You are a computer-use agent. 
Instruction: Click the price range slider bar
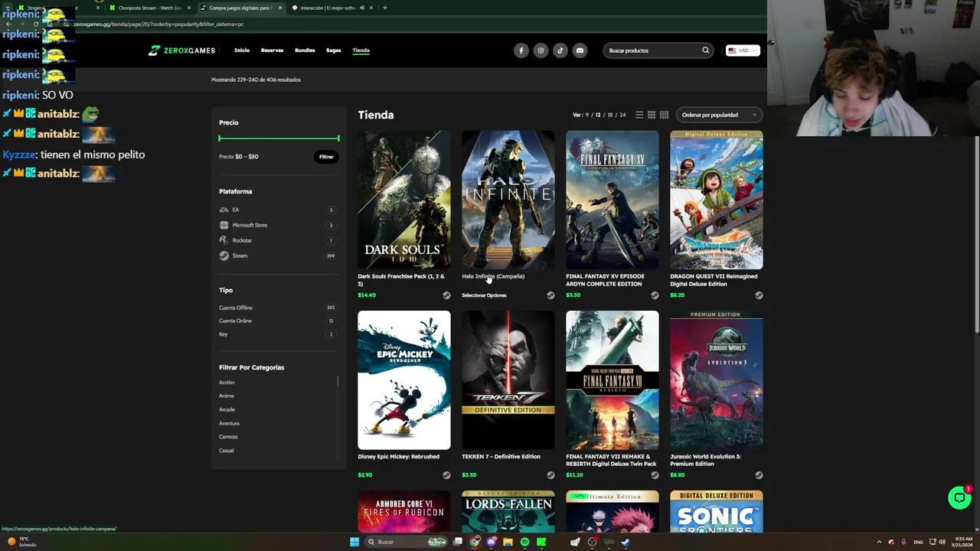pos(279,139)
